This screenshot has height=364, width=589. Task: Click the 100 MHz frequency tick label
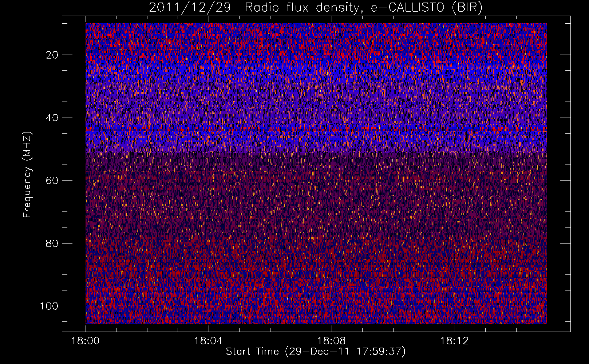[50, 306]
